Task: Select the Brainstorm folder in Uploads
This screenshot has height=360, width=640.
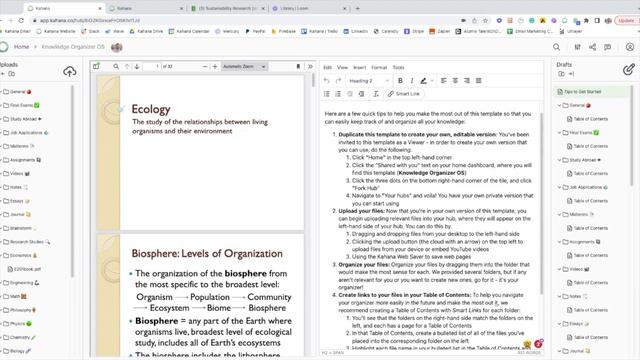Action: click(19, 228)
